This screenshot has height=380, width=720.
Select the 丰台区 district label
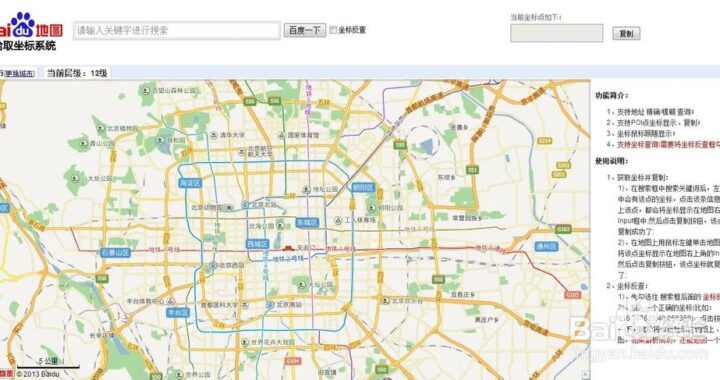[178, 313]
